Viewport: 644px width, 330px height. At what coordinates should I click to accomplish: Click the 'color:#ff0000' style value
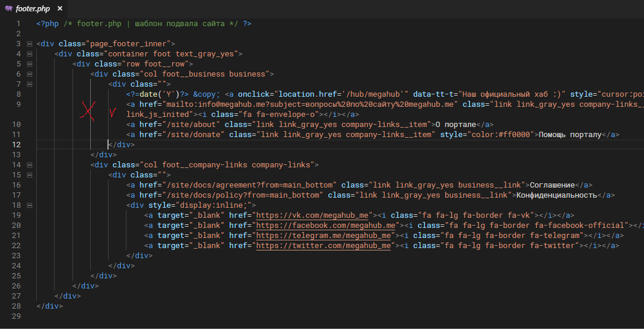(x=500, y=134)
